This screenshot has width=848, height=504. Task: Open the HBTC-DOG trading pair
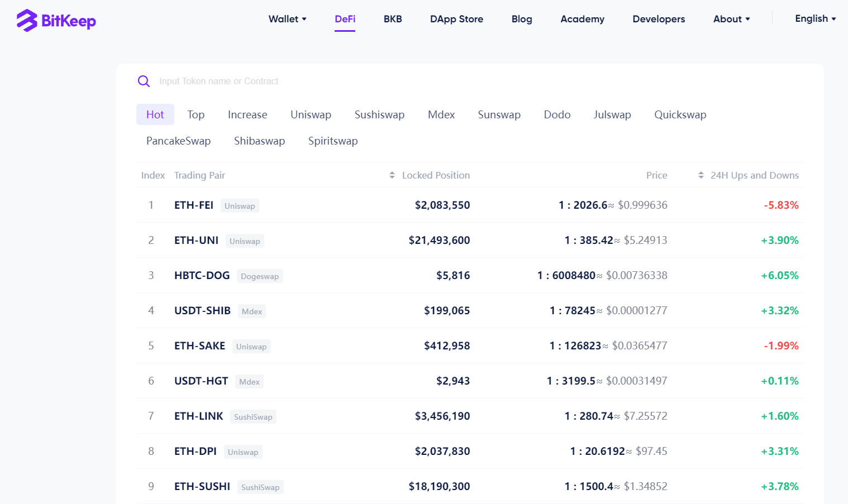(x=202, y=275)
